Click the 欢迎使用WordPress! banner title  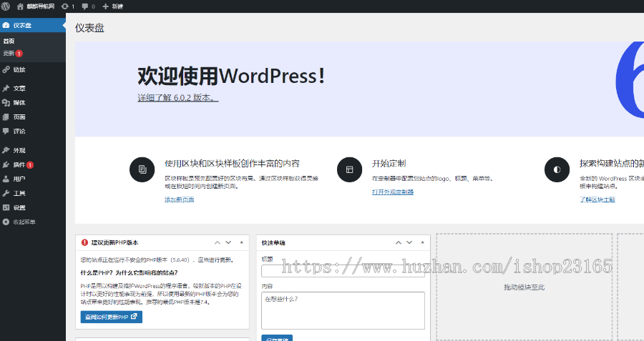232,76
